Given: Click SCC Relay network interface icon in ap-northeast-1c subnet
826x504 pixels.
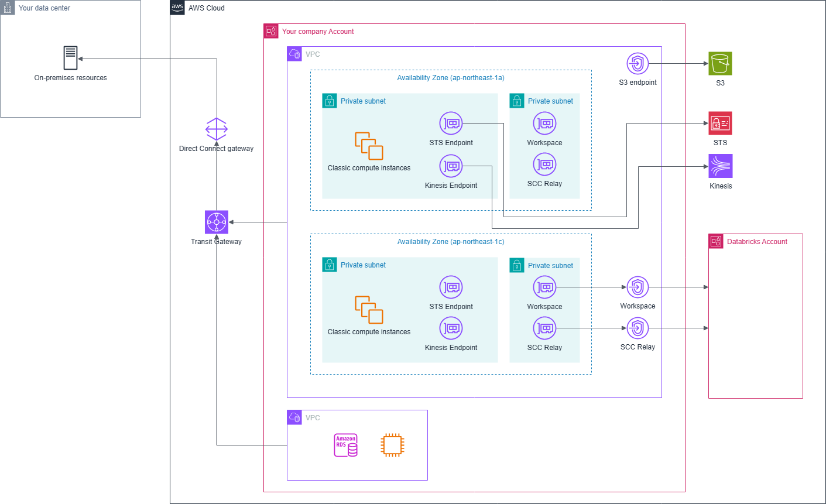Looking at the screenshot, I should pos(544,328).
